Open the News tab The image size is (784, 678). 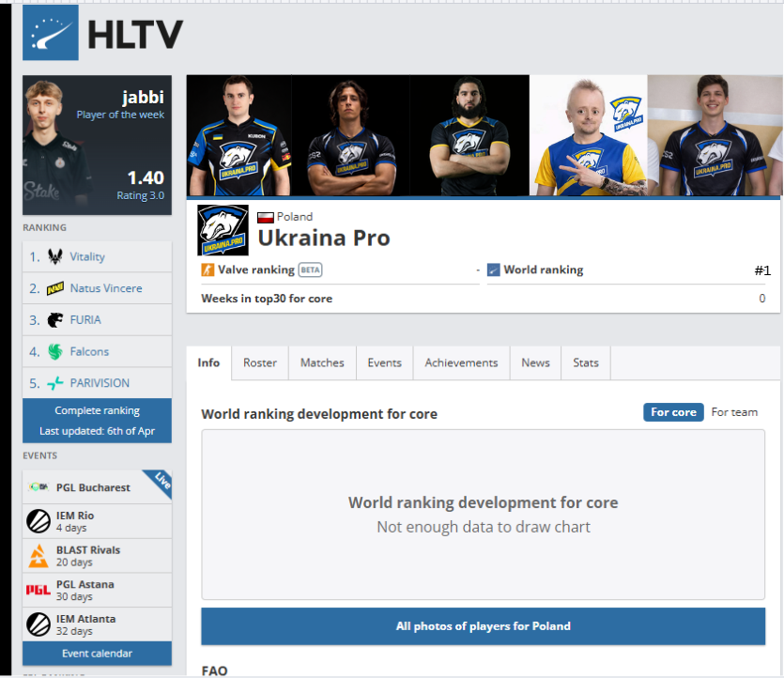click(x=535, y=363)
